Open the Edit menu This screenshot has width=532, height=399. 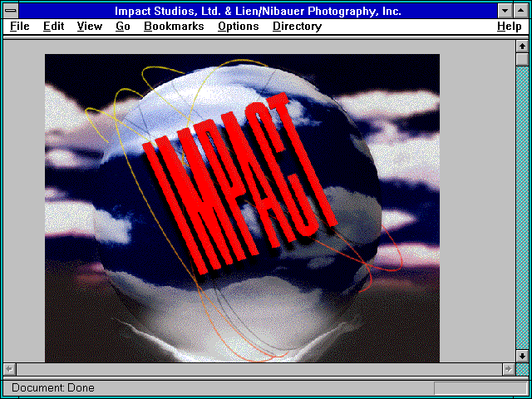tap(53, 27)
